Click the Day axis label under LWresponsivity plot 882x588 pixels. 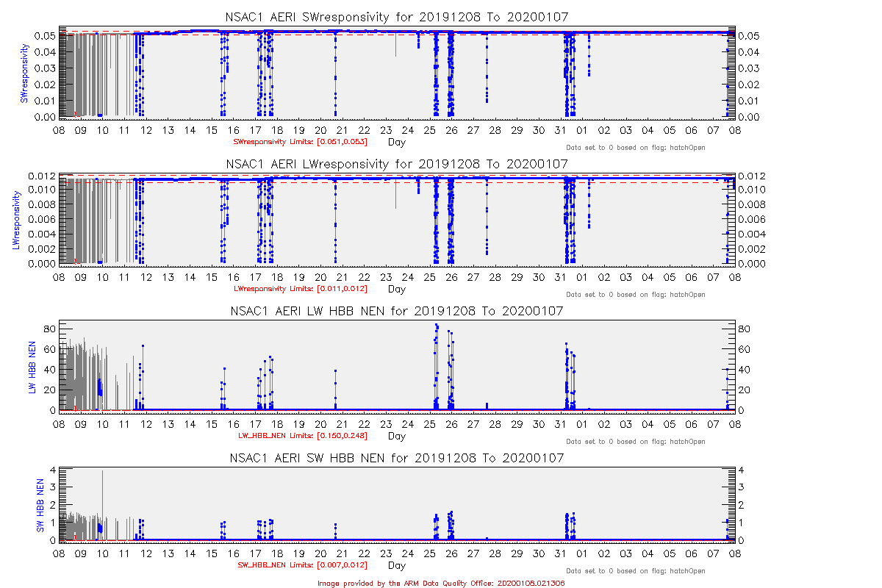point(396,289)
